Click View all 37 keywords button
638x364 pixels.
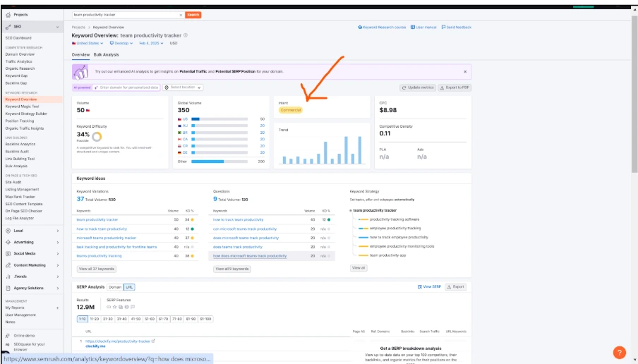[97, 269]
